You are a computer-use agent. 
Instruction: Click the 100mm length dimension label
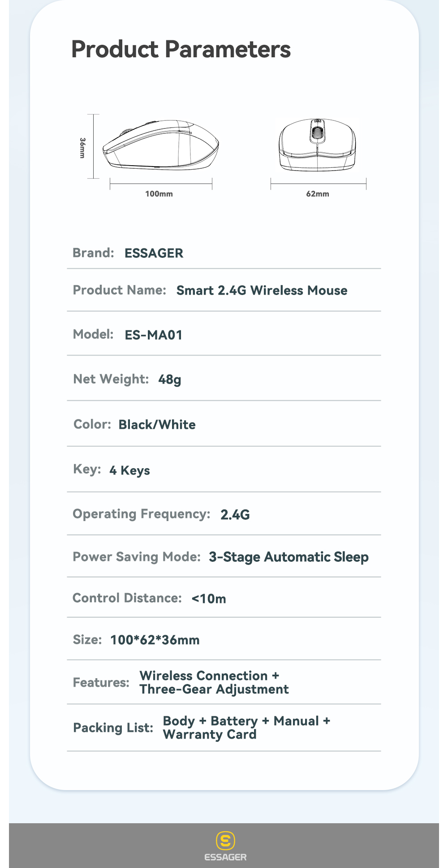(159, 194)
